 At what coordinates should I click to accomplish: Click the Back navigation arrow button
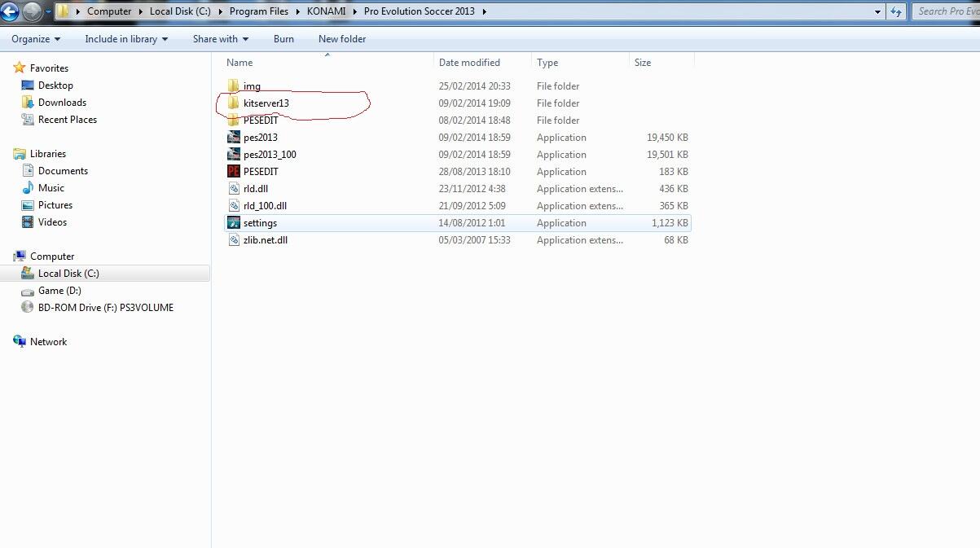(x=9, y=11)
